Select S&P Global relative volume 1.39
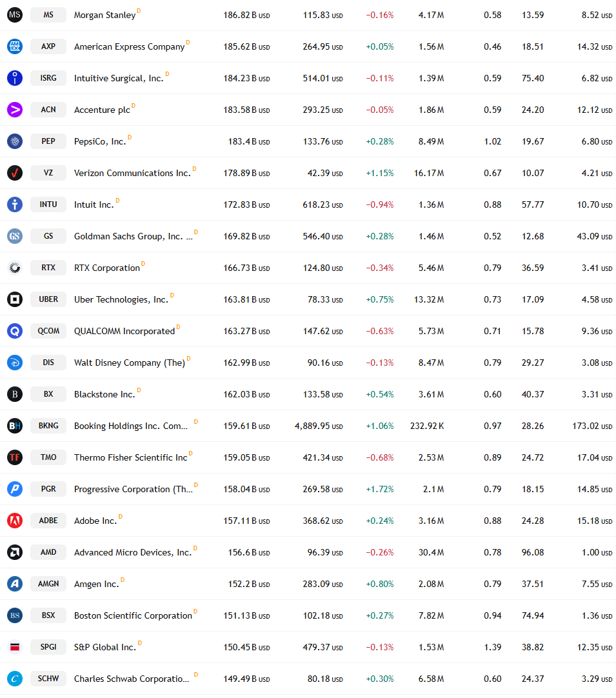616x698 pixels. tap(493, 647)
